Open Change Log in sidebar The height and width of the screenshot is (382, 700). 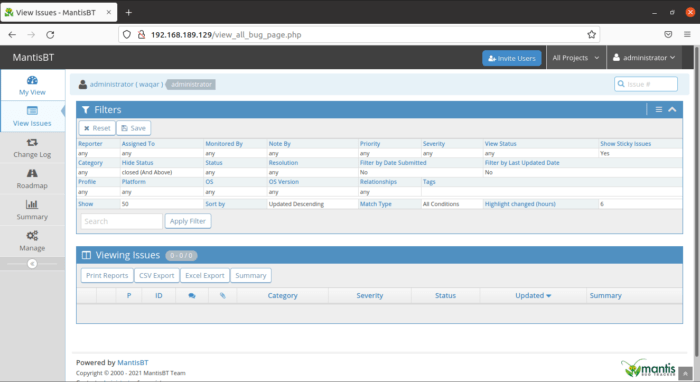point(32,148)
